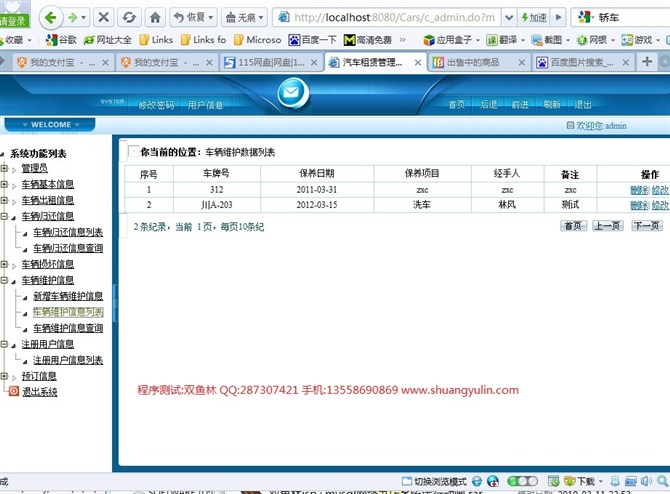Click the 下一页 pagination button
Screen dimensions: 670x494
pyautogui.click(x=647, y=226)
